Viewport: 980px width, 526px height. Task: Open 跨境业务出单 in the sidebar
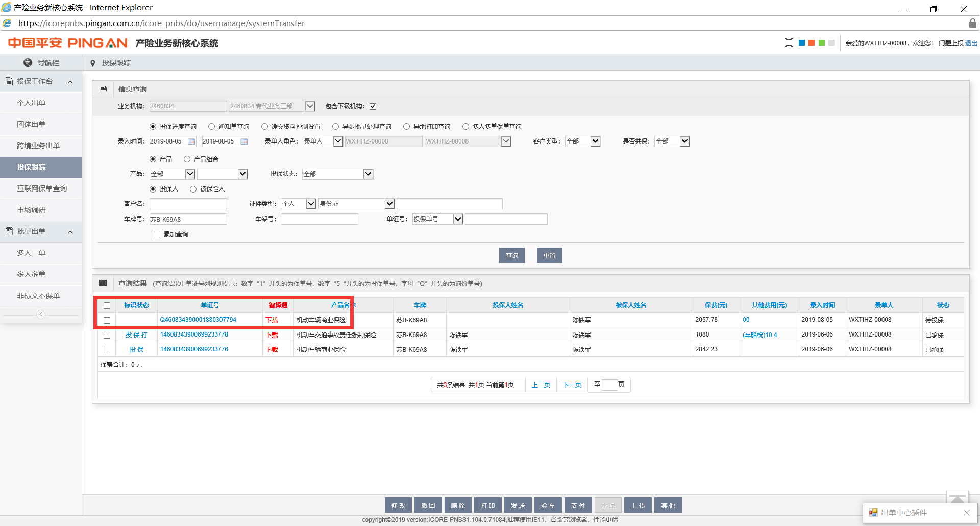[38, 146]
